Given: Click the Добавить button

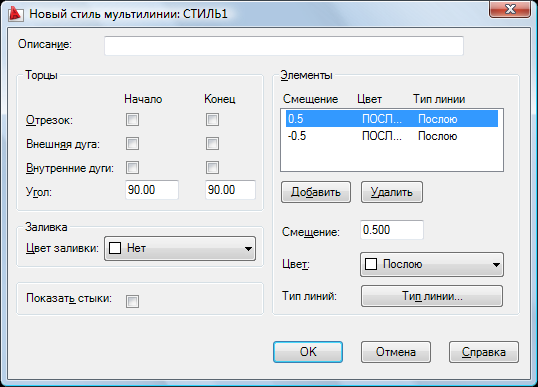Looking at the screenshot, I should (316, 192).
